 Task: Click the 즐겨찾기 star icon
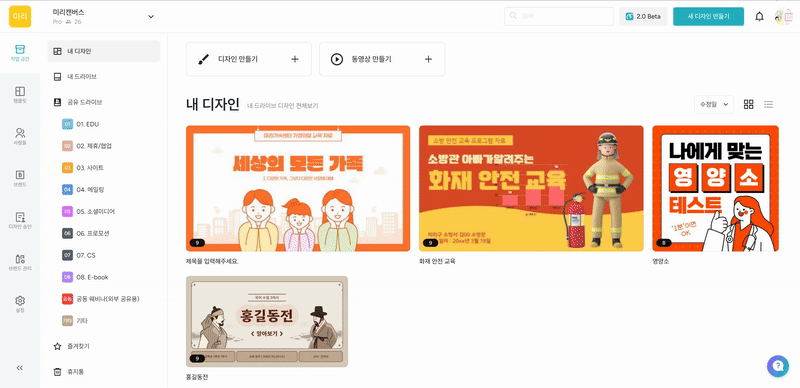58,346
